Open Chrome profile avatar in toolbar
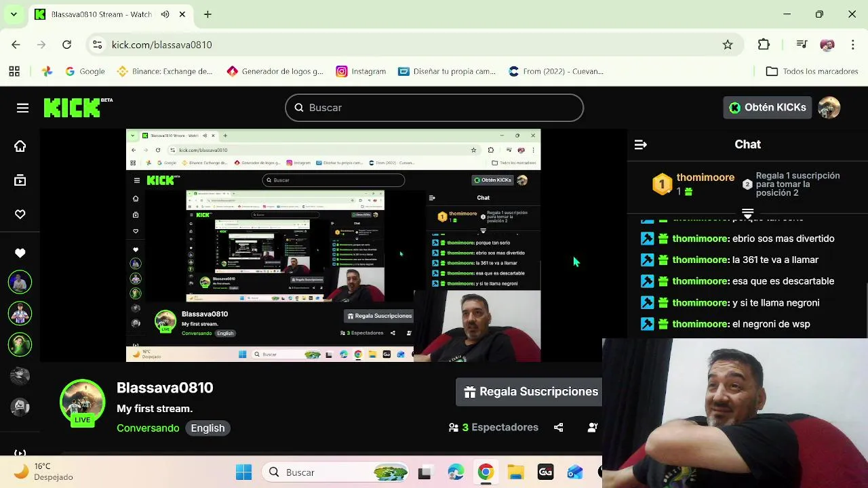This screenshot has width=868, height=488. coord(827,45)
